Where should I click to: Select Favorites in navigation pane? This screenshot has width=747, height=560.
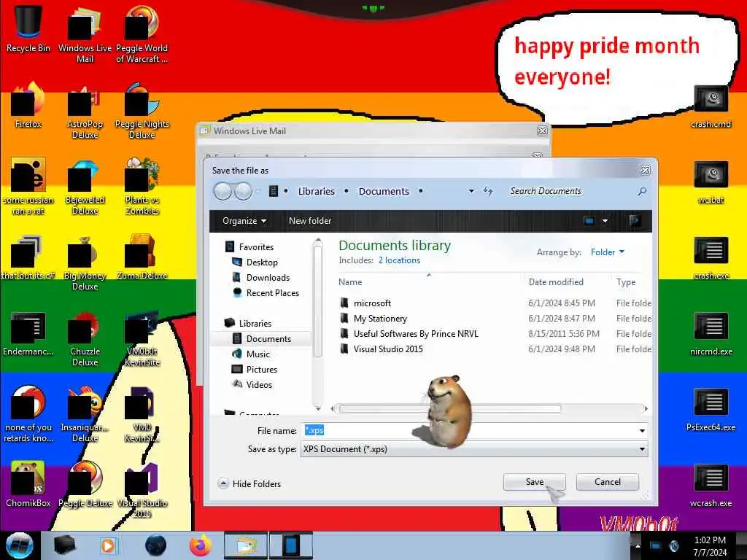coord(249,246)
